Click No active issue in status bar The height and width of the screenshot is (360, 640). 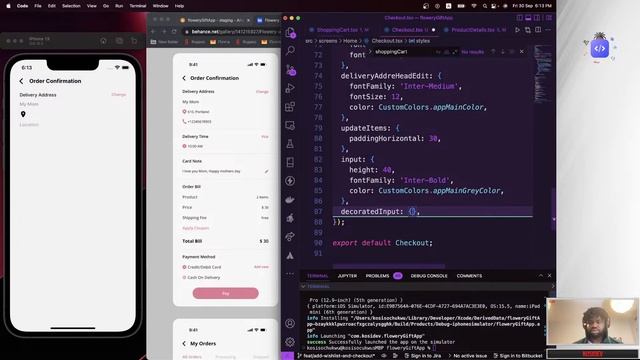click(x=468, y=356)
